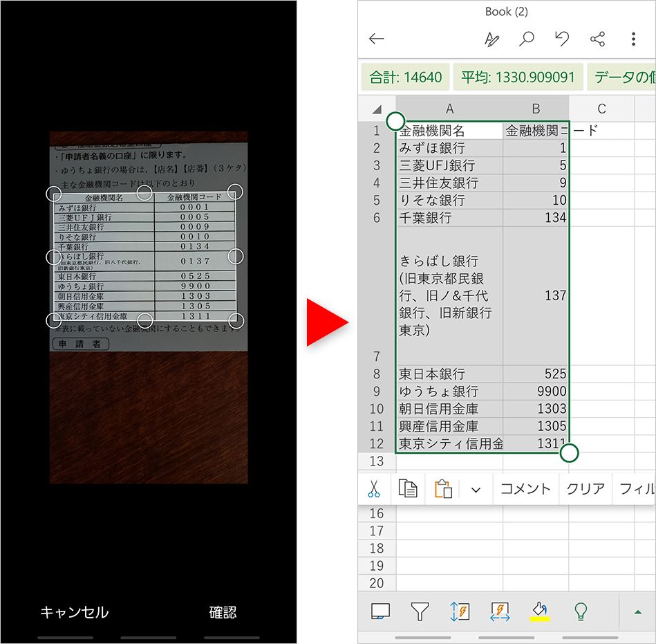Select cell containing 三井住友銀行
This screenshot has height=644, width=656.
pos(450,183)
